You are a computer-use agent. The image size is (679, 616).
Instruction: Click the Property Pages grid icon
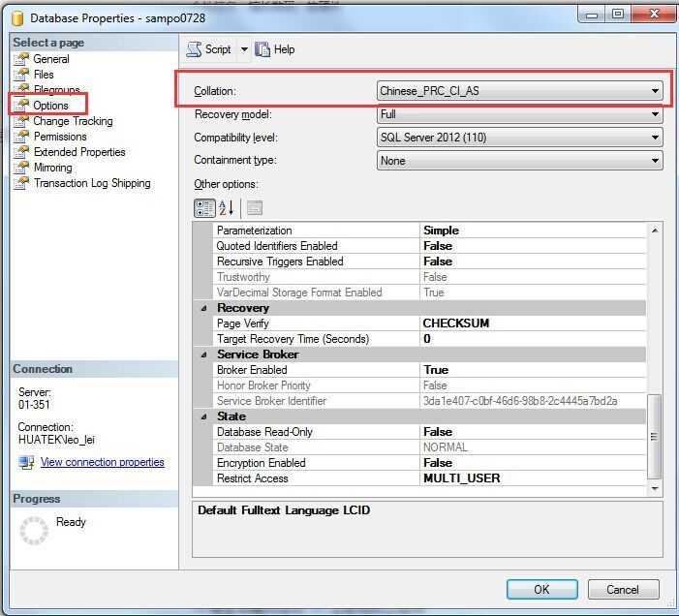tap(255, 208)
